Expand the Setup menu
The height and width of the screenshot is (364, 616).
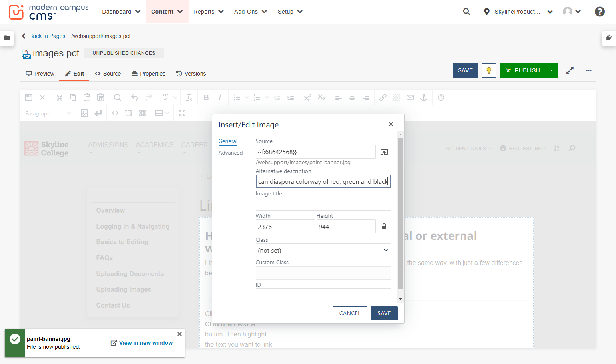[x=290, y=12]
